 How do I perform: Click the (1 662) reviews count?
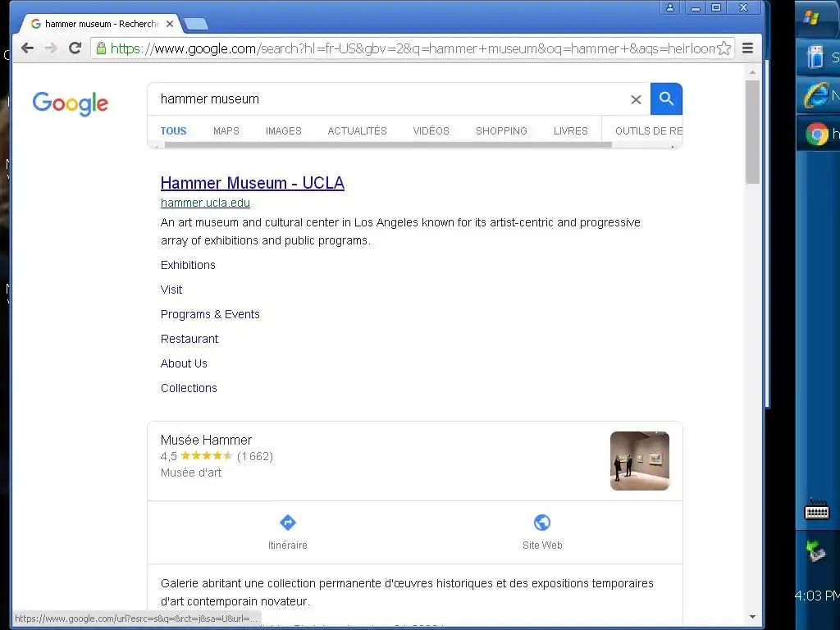pyautogui.click(x=255, y=456)
